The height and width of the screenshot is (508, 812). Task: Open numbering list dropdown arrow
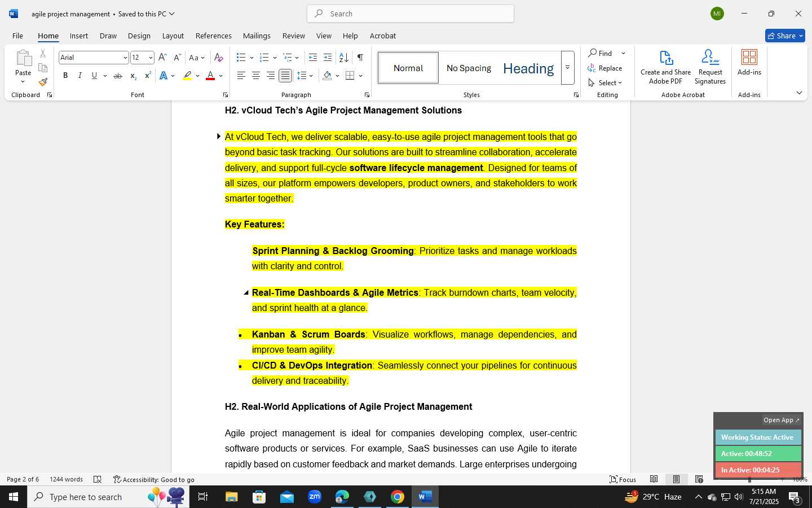275,58
